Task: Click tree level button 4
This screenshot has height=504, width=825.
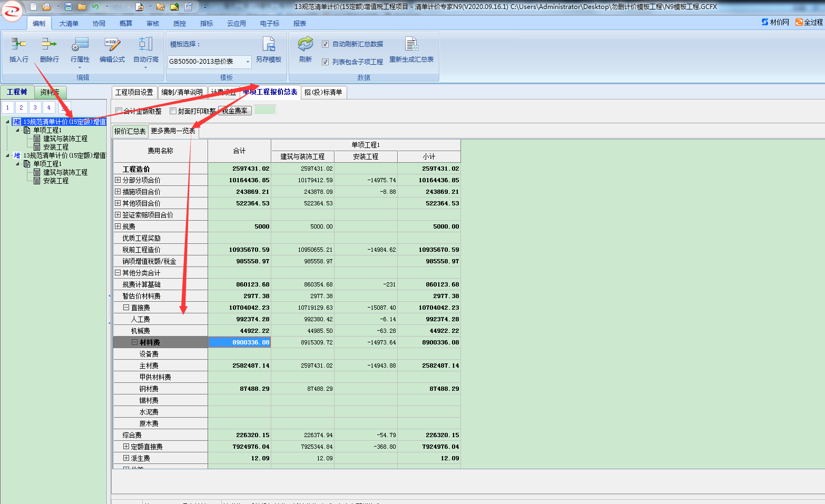Action: pyautogui.click(x=48, y=107)
